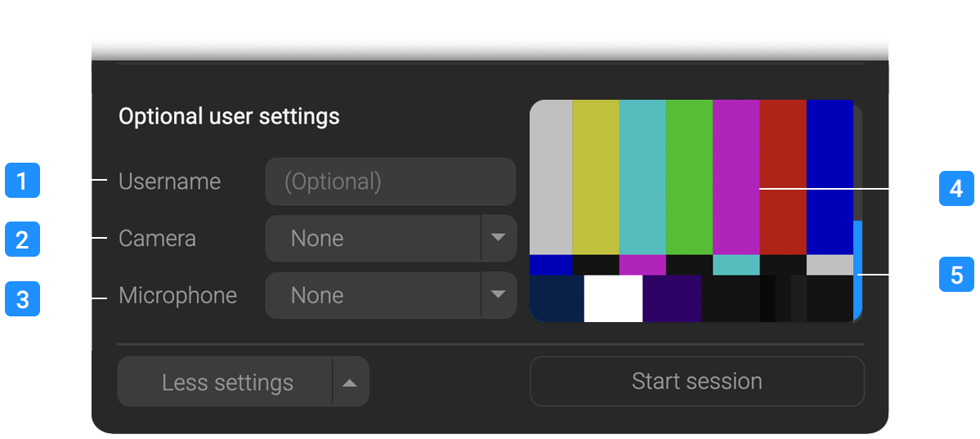980x439 pixels.
Task: Click the green bar in the test pattern
Action: tap(689, 177)
